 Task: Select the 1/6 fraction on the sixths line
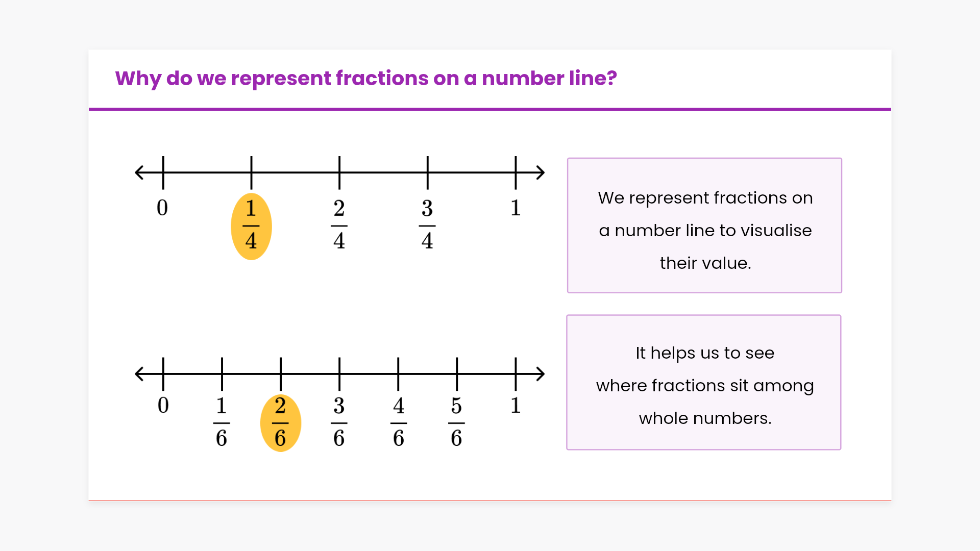222,422
